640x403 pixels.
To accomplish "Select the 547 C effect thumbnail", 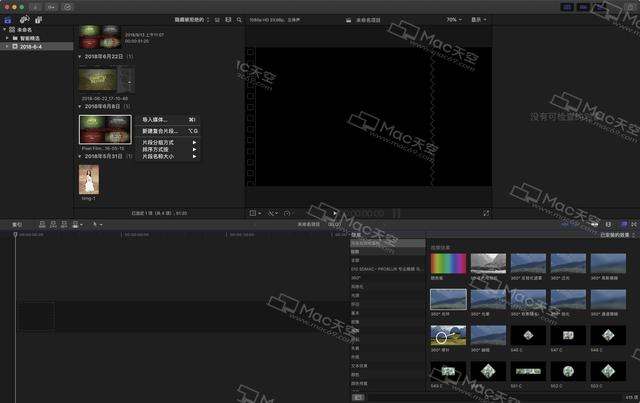I will (568, 335).
